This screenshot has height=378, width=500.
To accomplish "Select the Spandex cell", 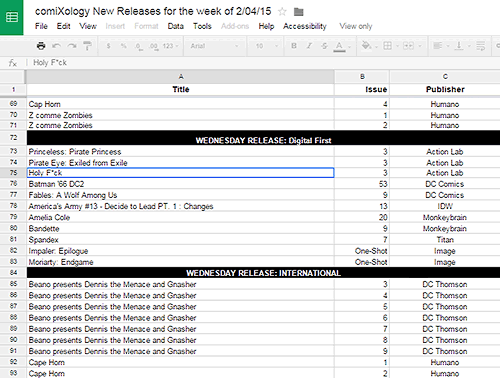I will click(x=180, y=240).
